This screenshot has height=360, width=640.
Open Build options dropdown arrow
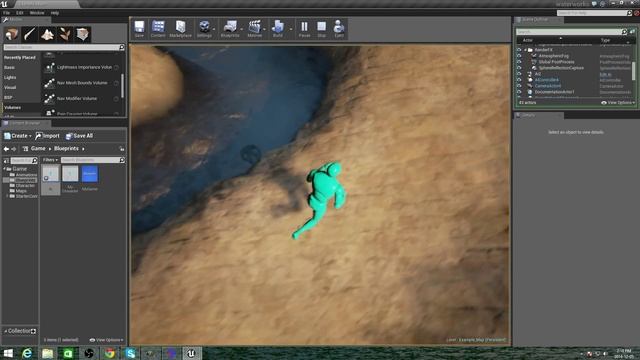pyautogui.click(x=291, y=29)
